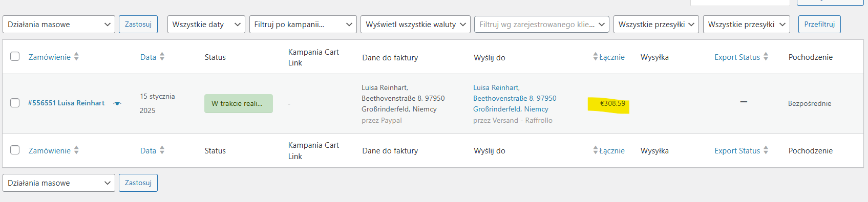The image size is (868, 202).
Task: Tick the select-all checkbox in footer
Action: pos(15,150)
